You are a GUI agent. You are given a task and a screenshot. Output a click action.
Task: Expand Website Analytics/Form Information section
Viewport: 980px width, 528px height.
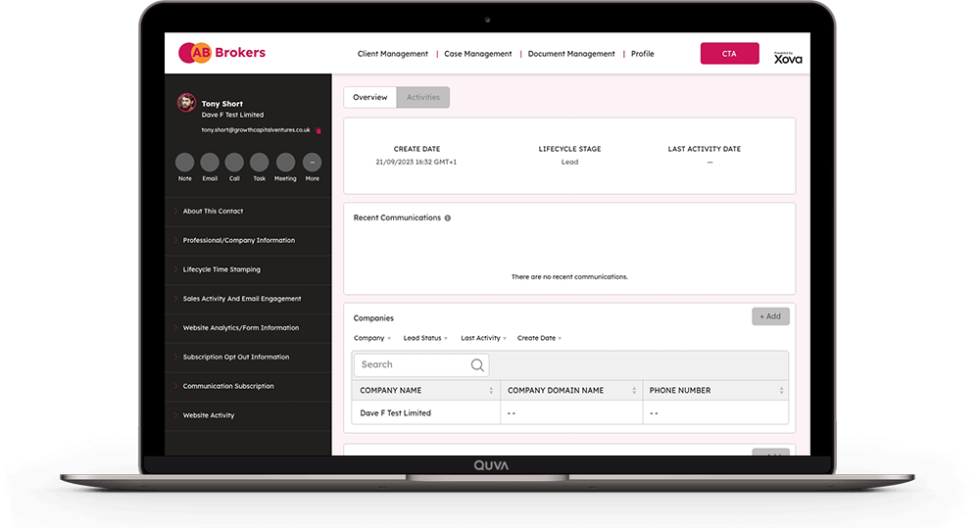(x=248, y=328)
